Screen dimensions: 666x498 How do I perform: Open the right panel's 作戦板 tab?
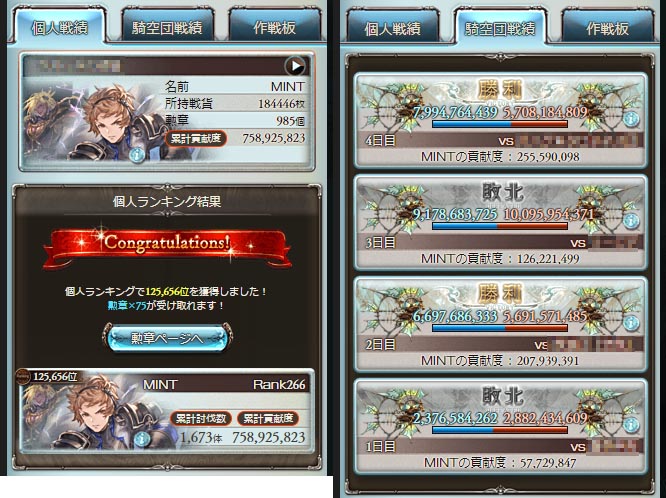pos(607,29)
